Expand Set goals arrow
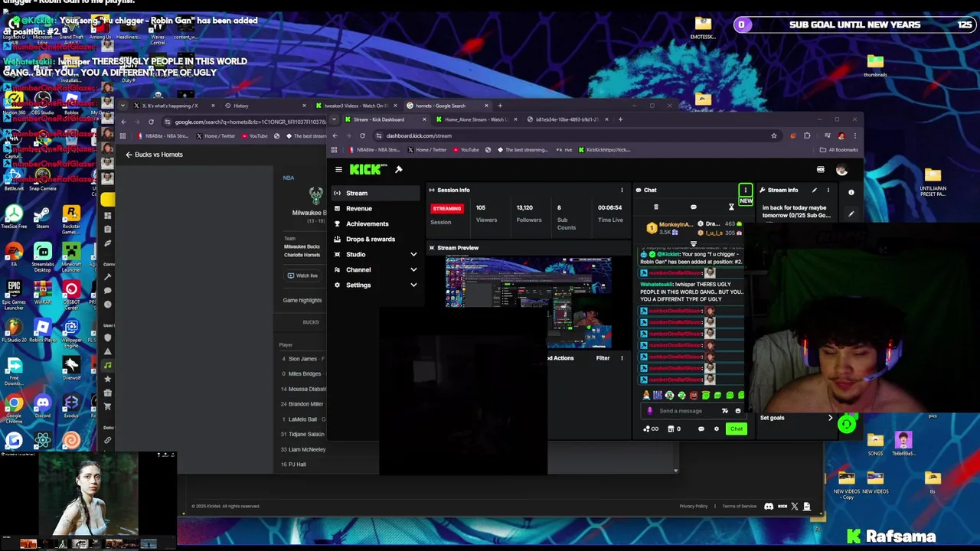 (830, 418)
